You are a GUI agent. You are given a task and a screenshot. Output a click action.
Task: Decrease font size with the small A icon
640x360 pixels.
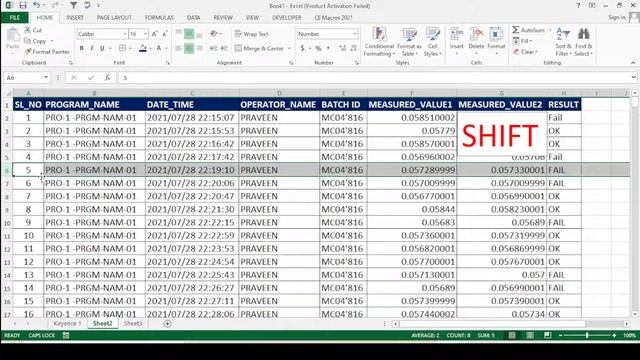tap(165, 34)
